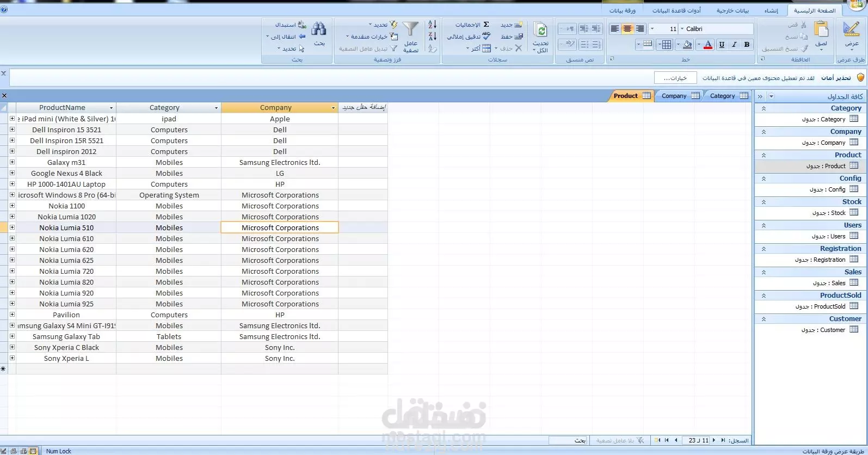Open Create (إنشاء) ribbon tab
The height and width of the screenshot is (455, 868).
pyautogui.click(x=771, y=10)
